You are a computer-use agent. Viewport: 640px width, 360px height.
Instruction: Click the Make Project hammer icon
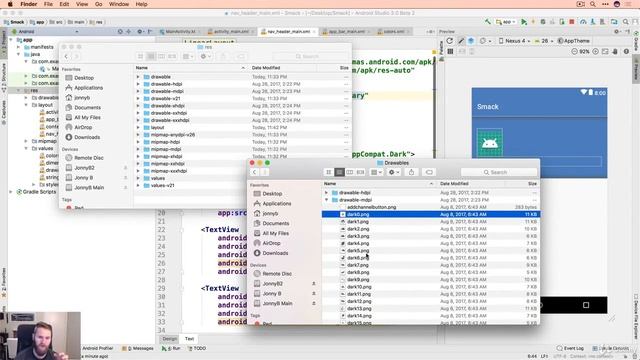(x=488, y=22)
